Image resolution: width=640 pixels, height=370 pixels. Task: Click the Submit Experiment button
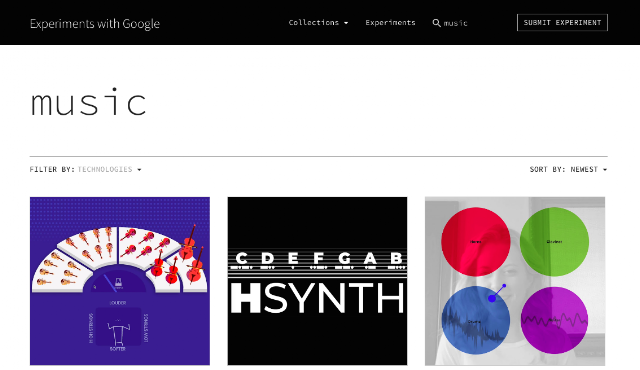coord(562,22)
